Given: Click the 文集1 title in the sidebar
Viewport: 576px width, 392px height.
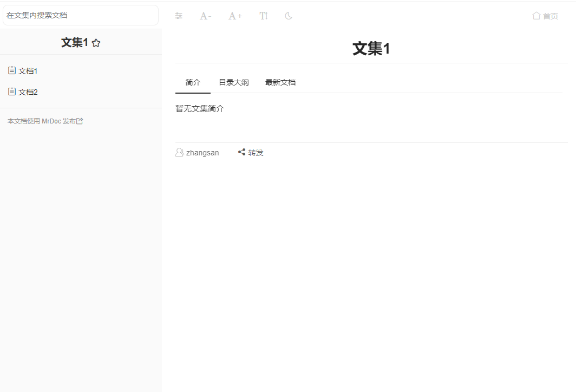Looking at the screenshot, I should click(74, 43).
